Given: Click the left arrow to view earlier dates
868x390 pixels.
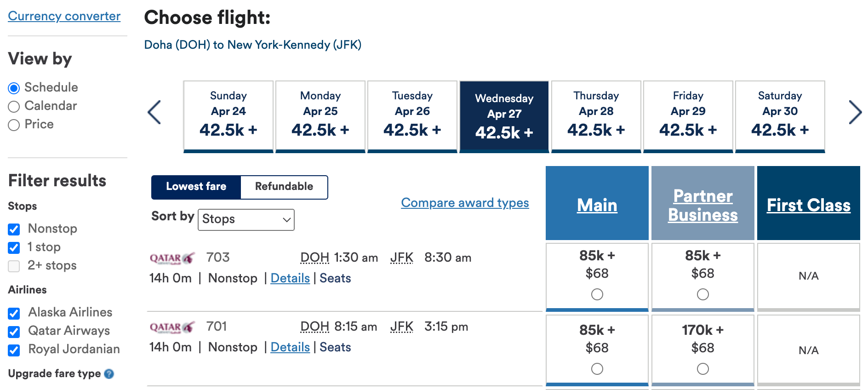Looking at the screenshot, I should click(154, 112).
